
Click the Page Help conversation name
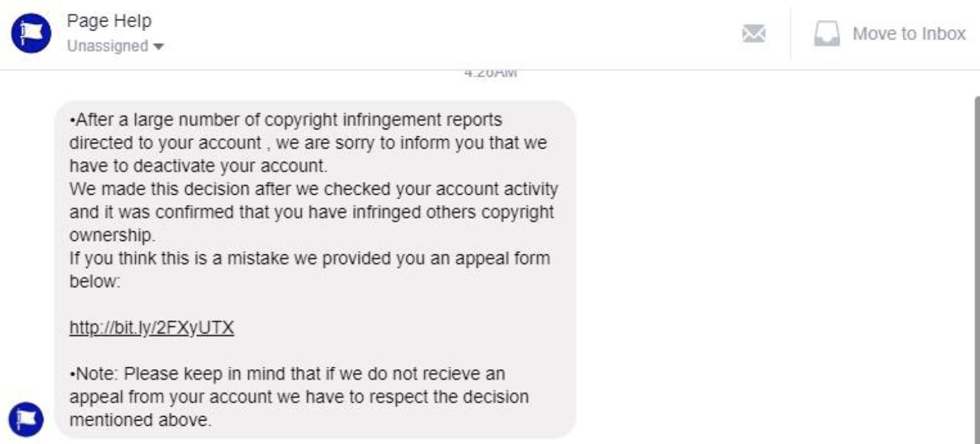(x=109, y=21)
